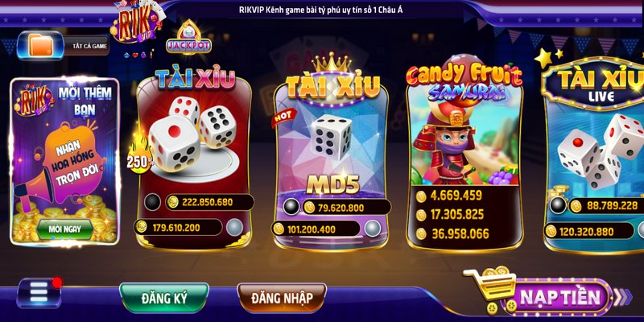644x322 pixels.
Task: Click the Đăng Nhập login button
Action: 282,298
